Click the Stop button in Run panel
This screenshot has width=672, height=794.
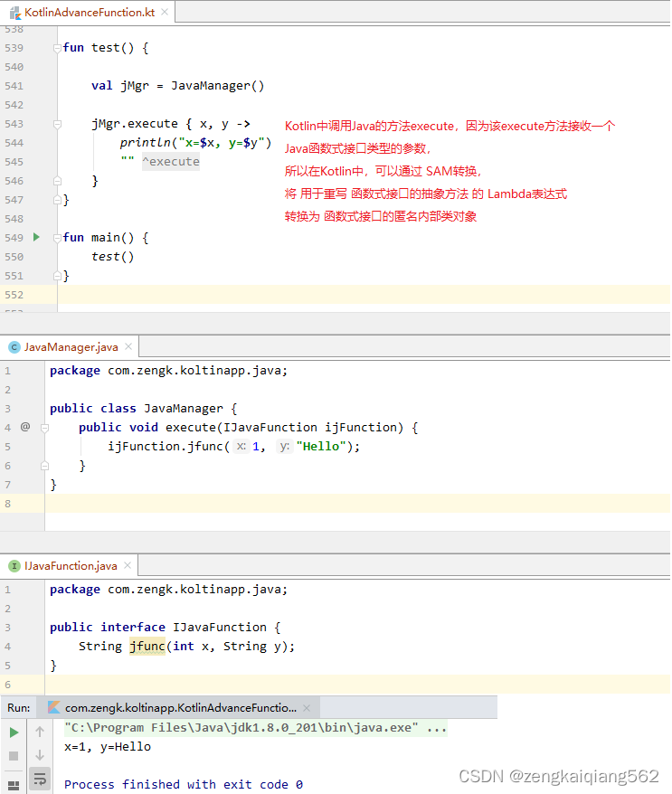pos(14,755)
